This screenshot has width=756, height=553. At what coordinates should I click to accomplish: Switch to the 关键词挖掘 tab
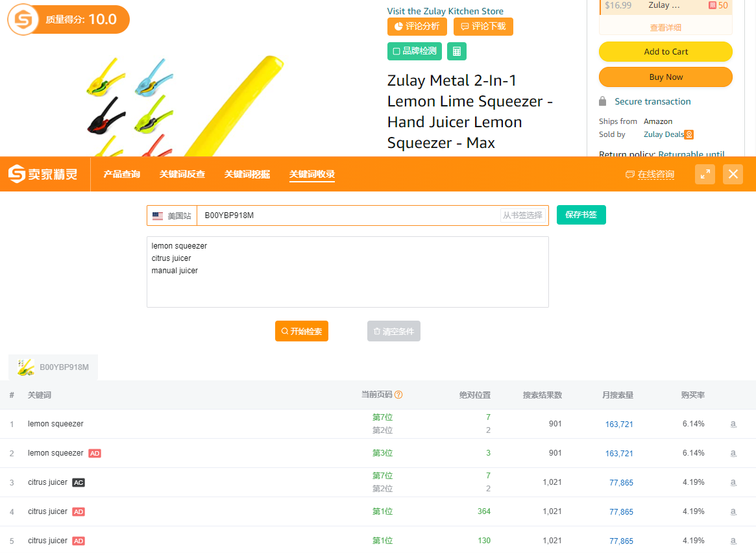247,174
